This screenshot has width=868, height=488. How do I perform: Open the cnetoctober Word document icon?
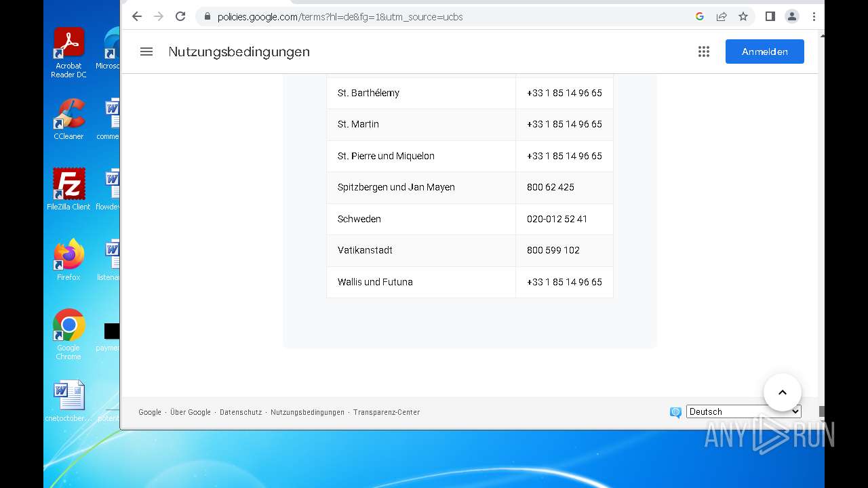click(x=68, y=401)
